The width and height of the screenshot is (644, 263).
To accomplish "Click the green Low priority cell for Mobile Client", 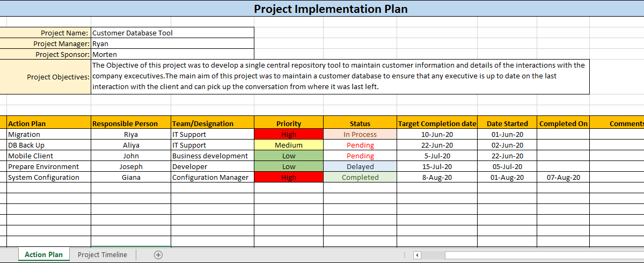I will (x=289, y=156).
